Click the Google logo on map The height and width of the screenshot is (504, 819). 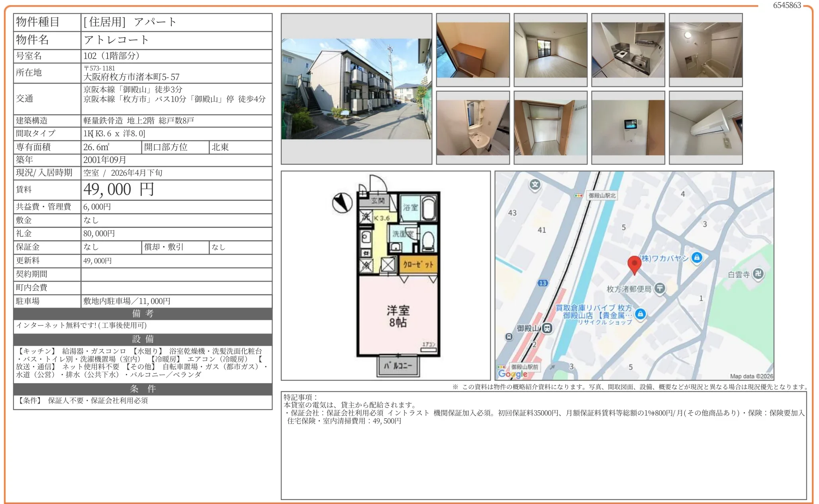[513, 374]
